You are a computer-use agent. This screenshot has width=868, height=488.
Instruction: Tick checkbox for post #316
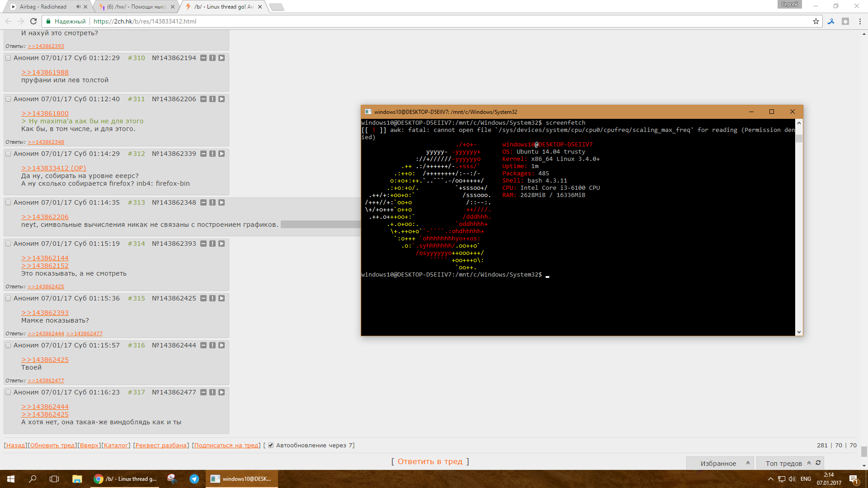pos(8,345)
